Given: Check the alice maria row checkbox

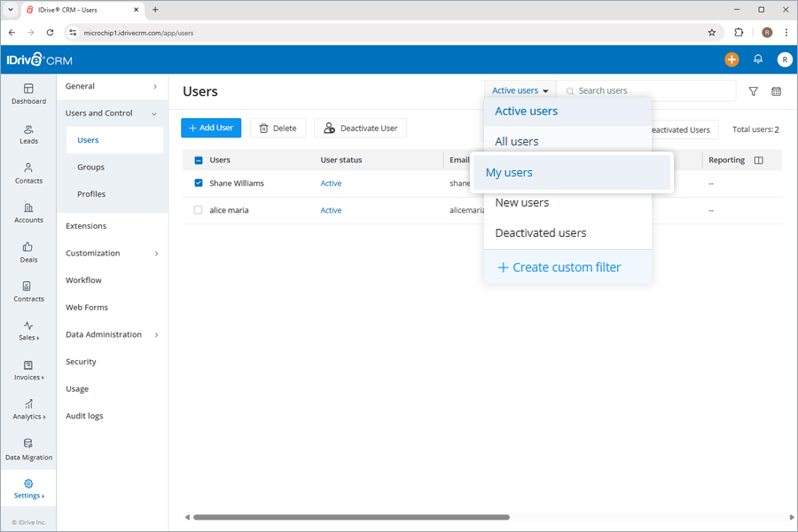Looking at the screenshot, I should pos(197,210).
